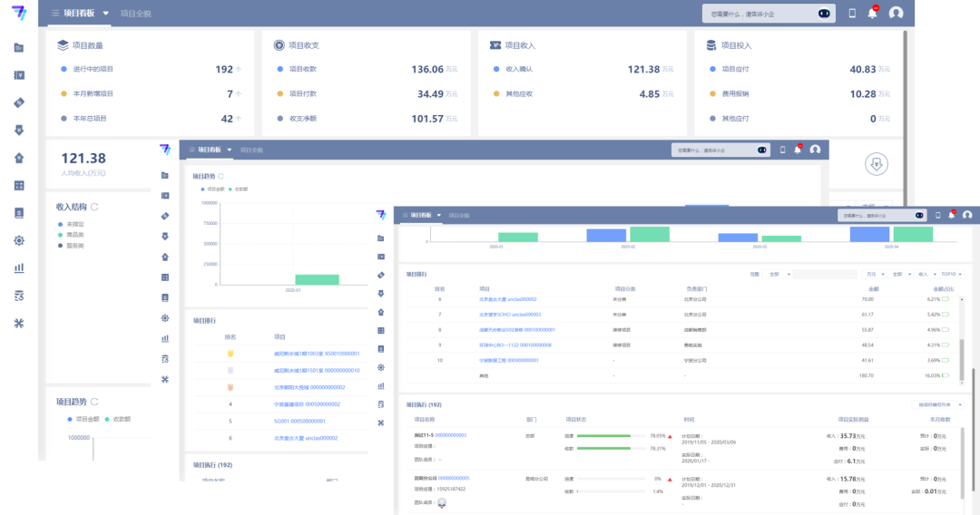Refresh the 收入结构 panel

pyautogui.click(x=94, y=207)
